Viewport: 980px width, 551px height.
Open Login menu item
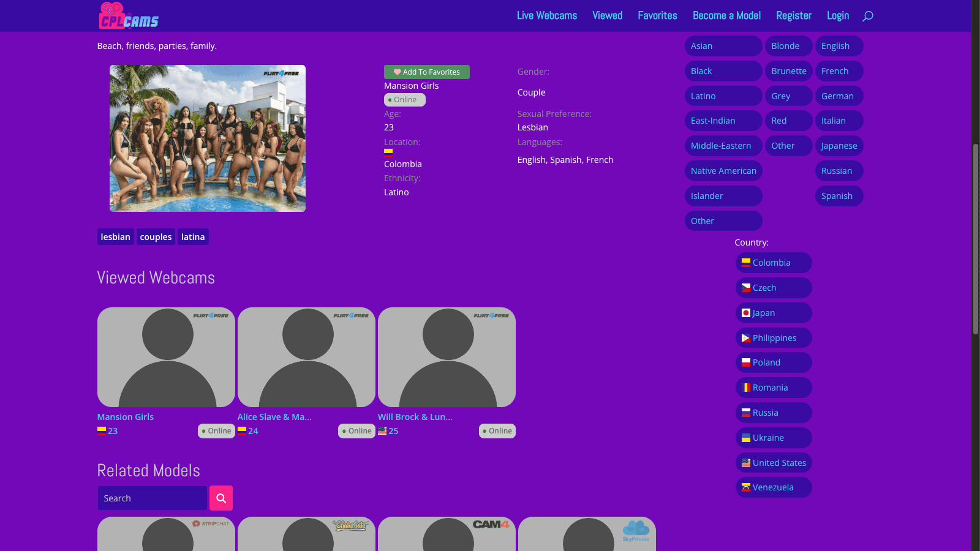(838, 15)
